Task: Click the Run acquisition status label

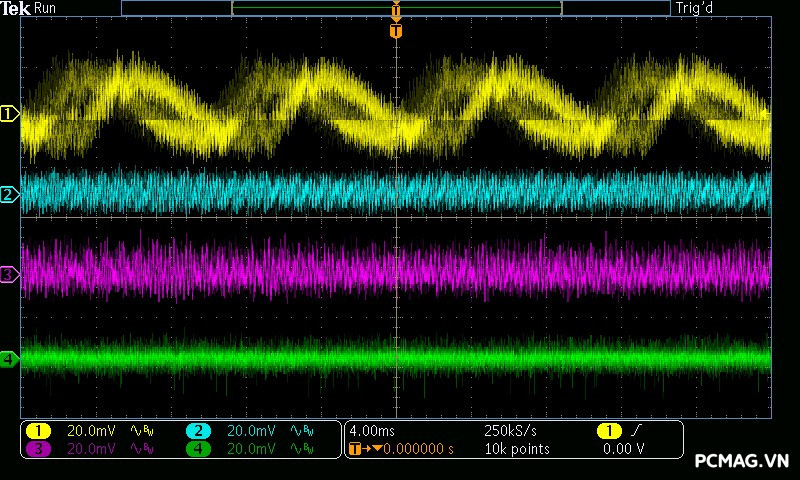Action: click(46, 8)
